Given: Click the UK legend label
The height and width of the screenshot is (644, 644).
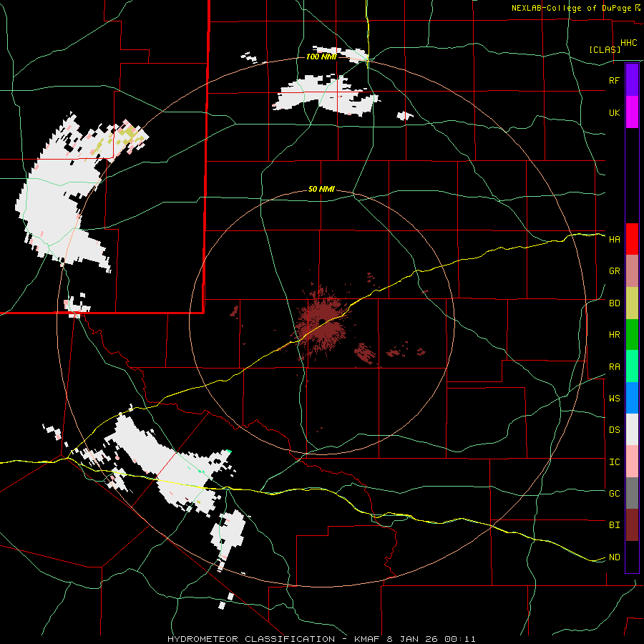Looking at the screenshot, I should click(614, 112).
